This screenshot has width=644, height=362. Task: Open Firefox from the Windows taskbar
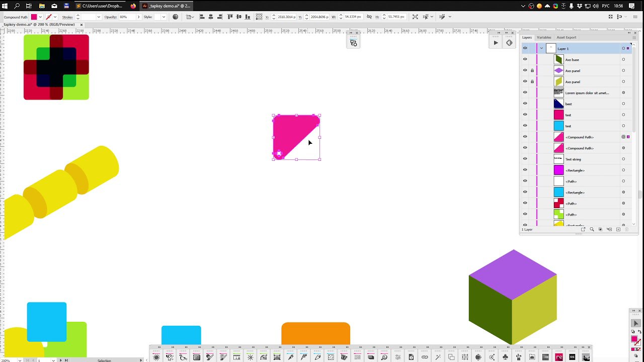click(133, 6)
